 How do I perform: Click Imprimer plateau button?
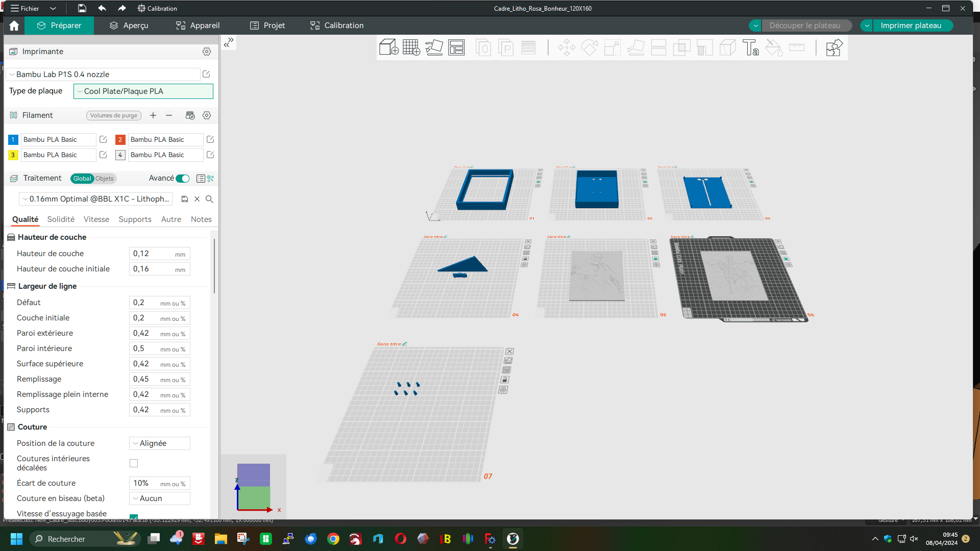click(x=911, y=26)
